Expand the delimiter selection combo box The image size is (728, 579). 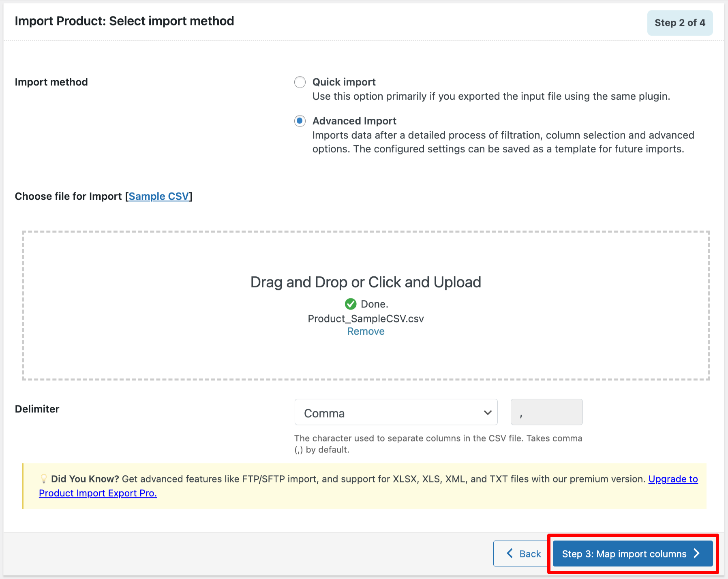(x=395, y=412)
